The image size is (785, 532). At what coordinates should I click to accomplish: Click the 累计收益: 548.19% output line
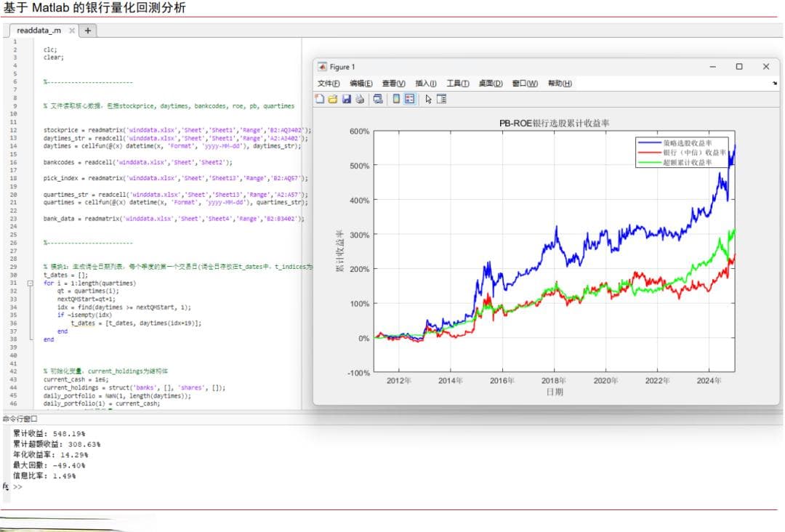(x=49, y=434)
